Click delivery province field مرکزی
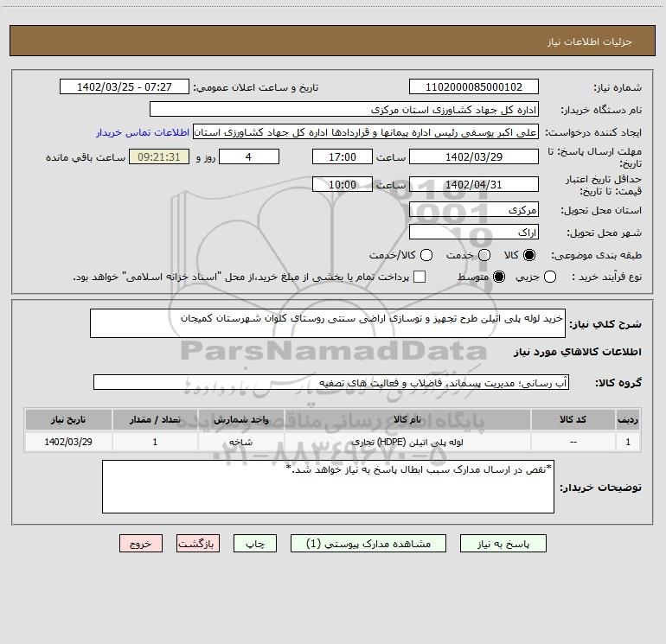666x644 pixels. click(x=474, y=209)
